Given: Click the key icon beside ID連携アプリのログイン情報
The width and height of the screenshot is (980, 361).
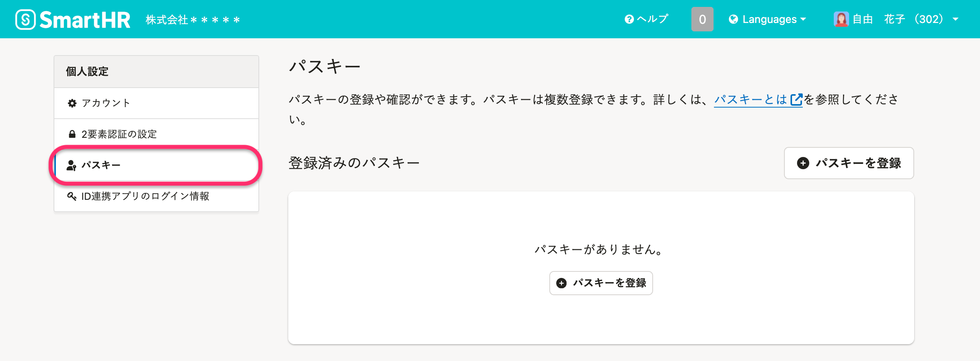Looking at the screenshot, I should tap(72, 197).
